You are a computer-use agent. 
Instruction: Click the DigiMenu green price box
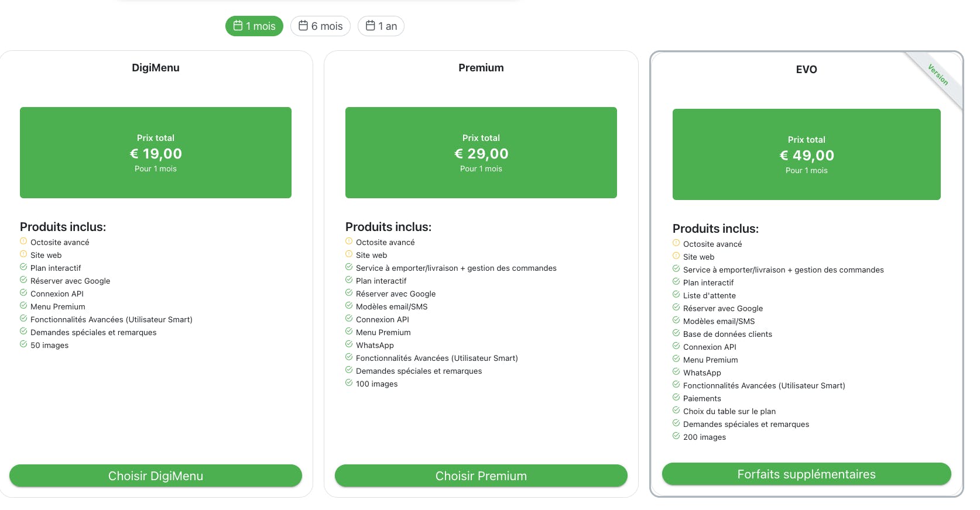pos(156,153)
